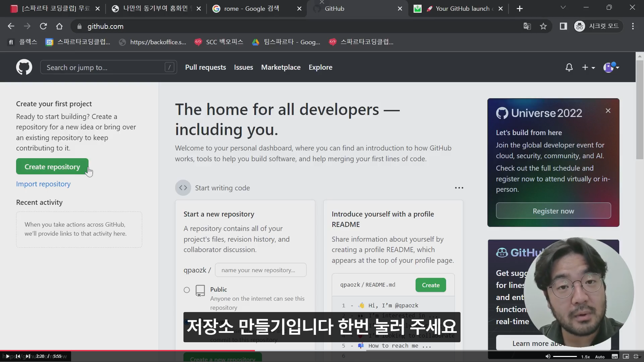The image size is (644, 362).
Task: Select the Public repository radio button
Action: (187, 290)
